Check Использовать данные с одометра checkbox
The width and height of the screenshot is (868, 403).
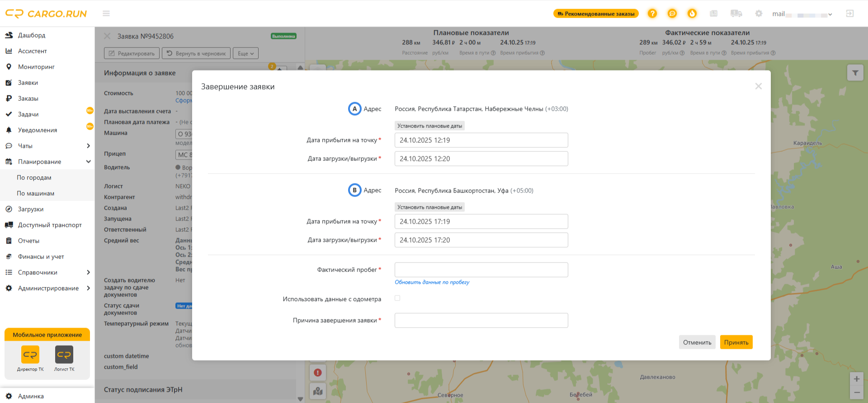(x=397, y=298)
